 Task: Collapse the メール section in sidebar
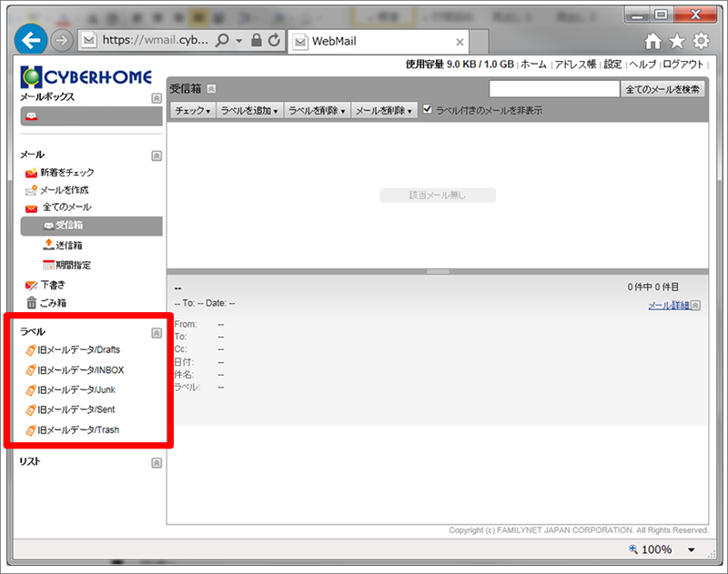(157, 156)
